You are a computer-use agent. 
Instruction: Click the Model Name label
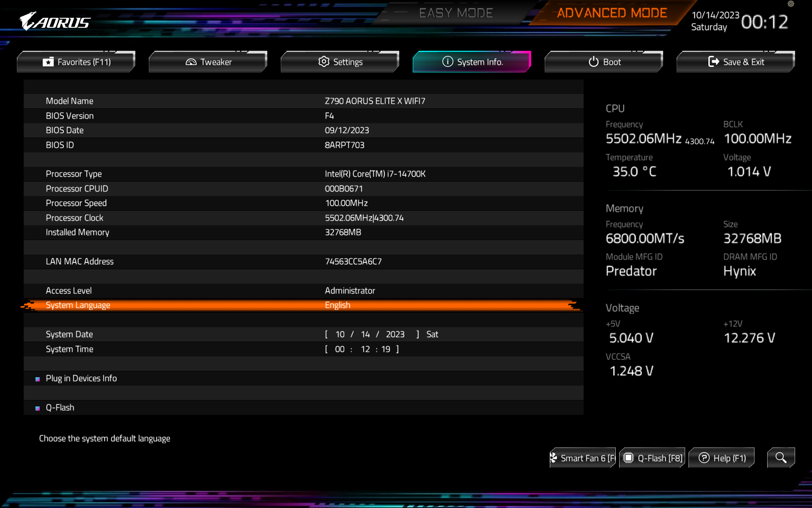coord(69,101)
